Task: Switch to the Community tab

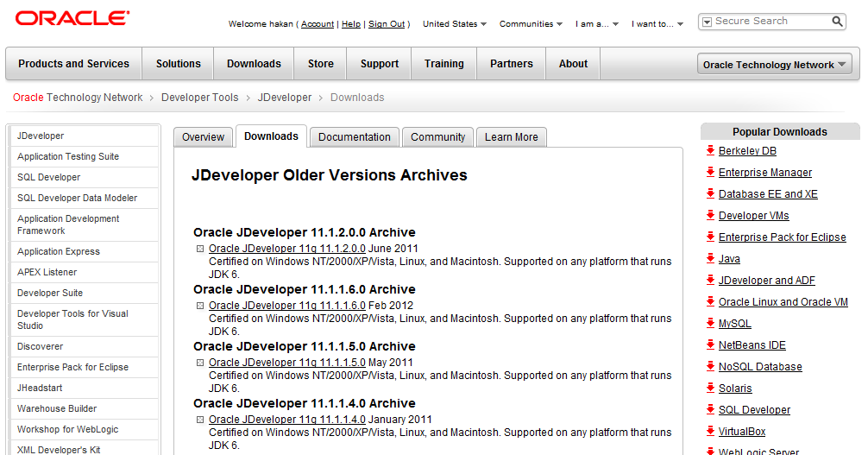Action: 437,137
